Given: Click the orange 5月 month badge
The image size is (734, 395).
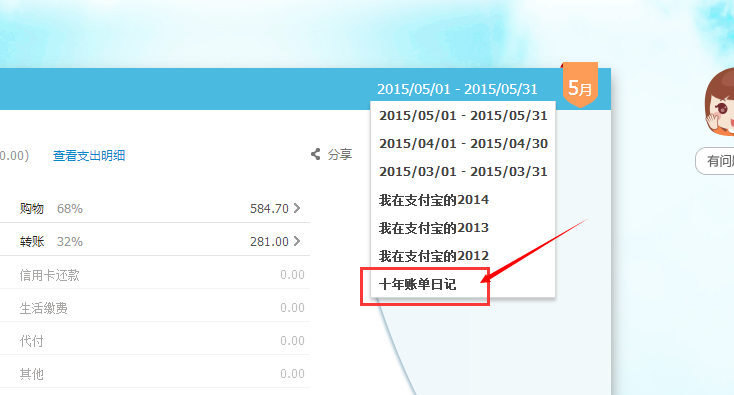Looking at the screenshot, I should coord(580,85).
